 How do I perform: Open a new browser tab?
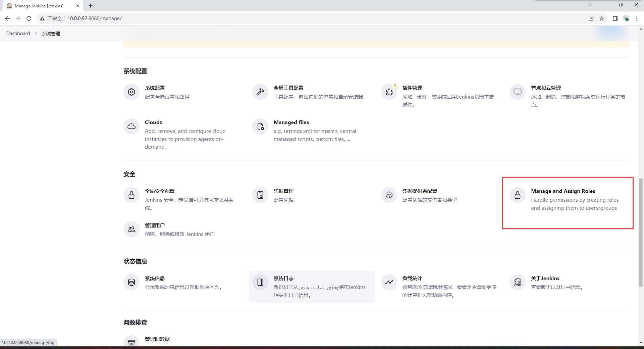[x=91, y=6]
